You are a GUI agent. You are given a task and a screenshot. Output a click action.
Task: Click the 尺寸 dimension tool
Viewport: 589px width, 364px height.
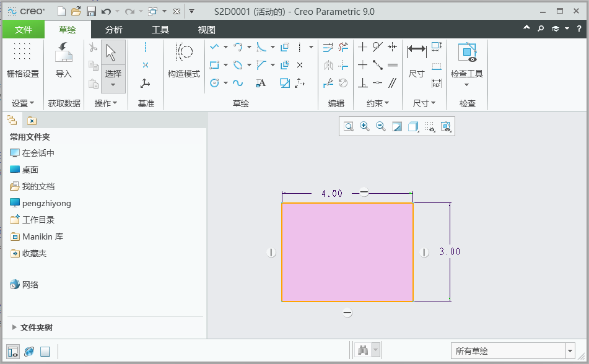[417, 60]
